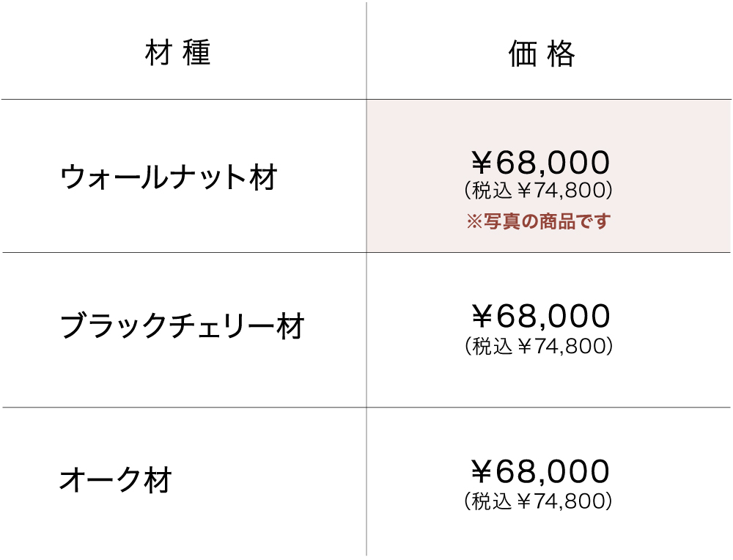Click the ウォールナット材 ¥68,000 price

point(539,162)
